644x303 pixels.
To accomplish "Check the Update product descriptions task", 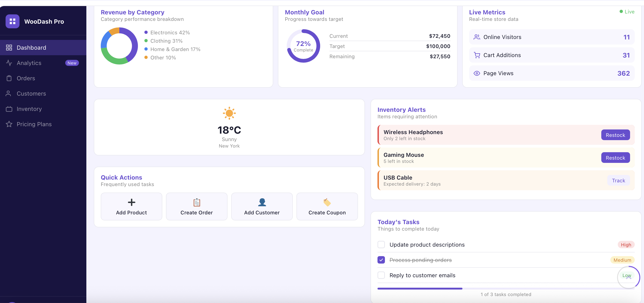I will [381, 245].
